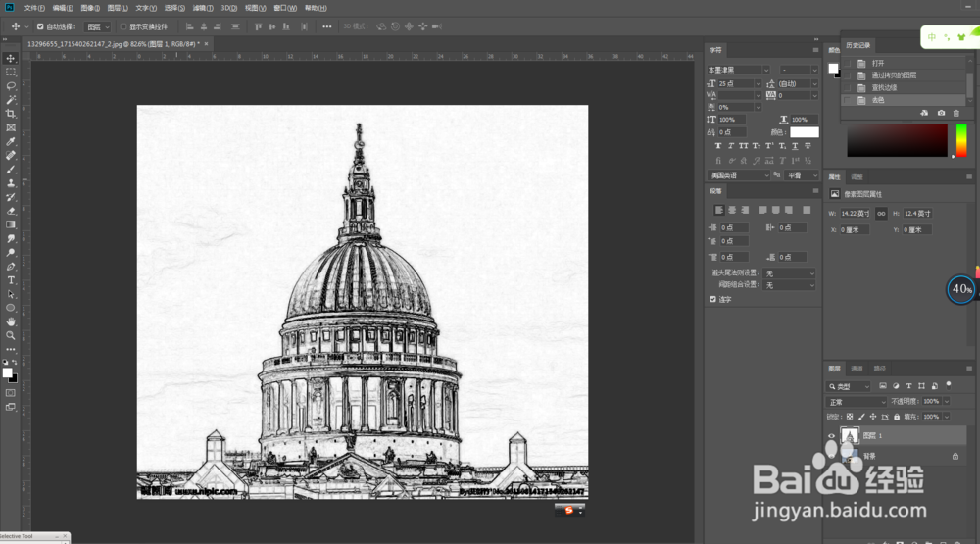The image size is (980, 544).
Task: Set history brush source for 打开 state
Action: coord(848,63)
